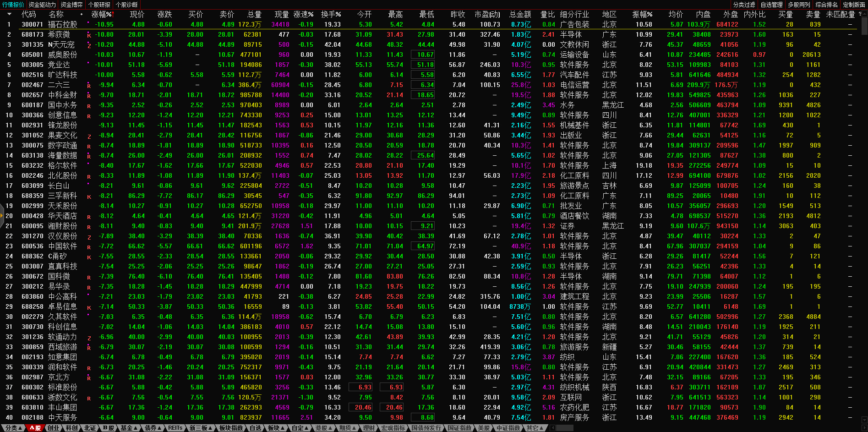Switch to the 资金博弈 top tab
The height and width of the screenshot is (432, 868).
coord(72,5)
